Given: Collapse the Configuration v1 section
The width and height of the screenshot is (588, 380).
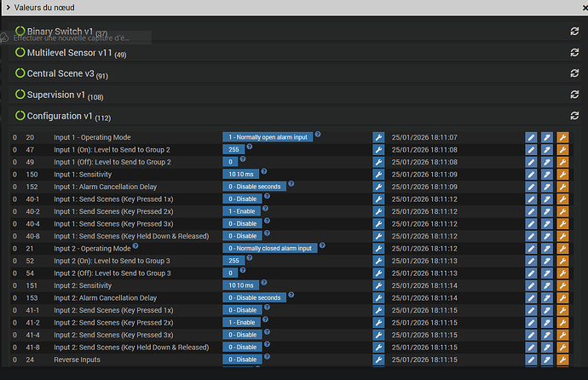Looking at the screenshot, I should (60, 116).
